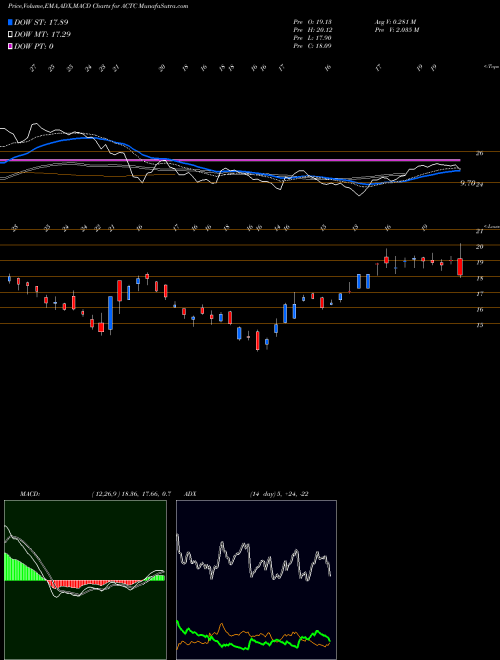500x660 pixels.
Task: Click the 'Pre O: 19.13' value
Action: (312, 22)
